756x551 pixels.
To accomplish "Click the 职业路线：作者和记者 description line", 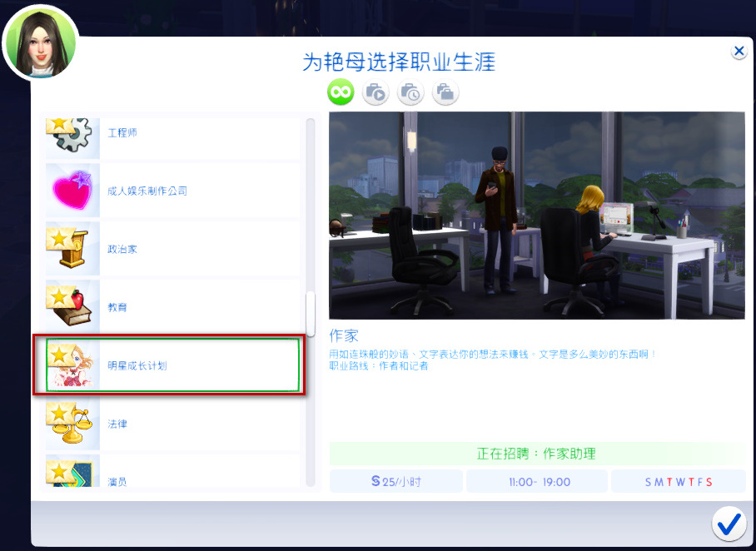I will point(379,366).
